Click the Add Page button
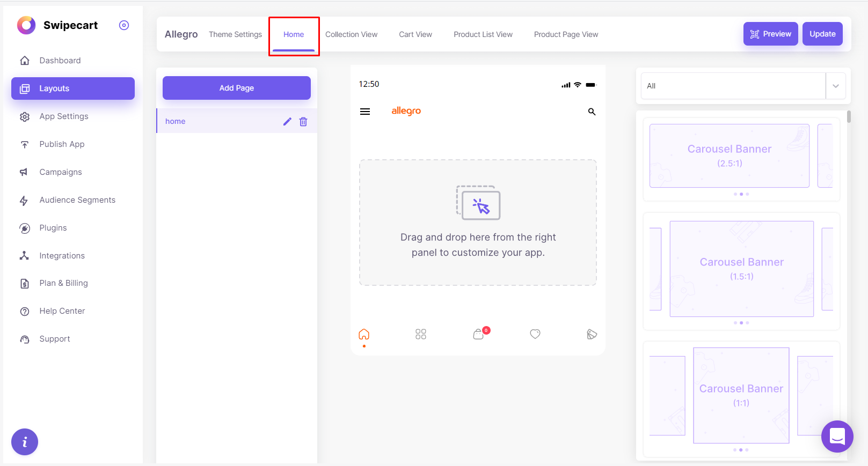 (x=236, y=88)
